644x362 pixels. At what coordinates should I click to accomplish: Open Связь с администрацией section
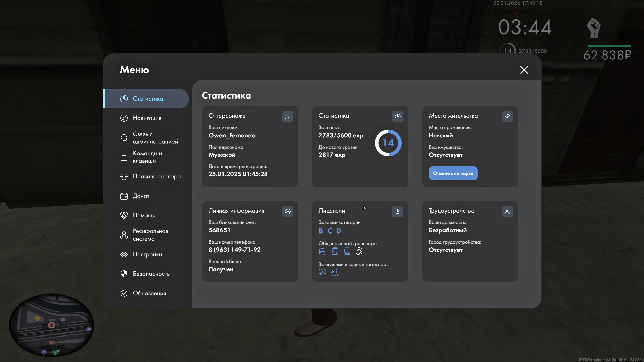[x=155, y=138]
